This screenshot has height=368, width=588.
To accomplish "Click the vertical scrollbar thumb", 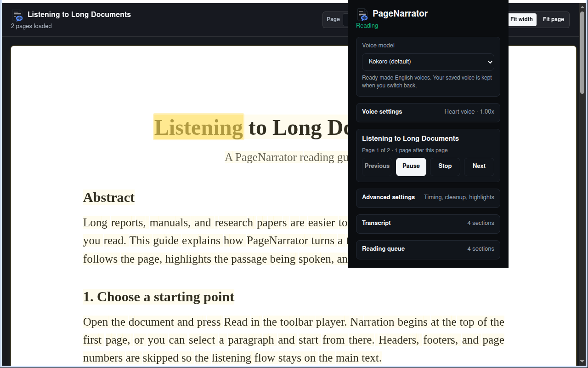I will coord(582,52).
